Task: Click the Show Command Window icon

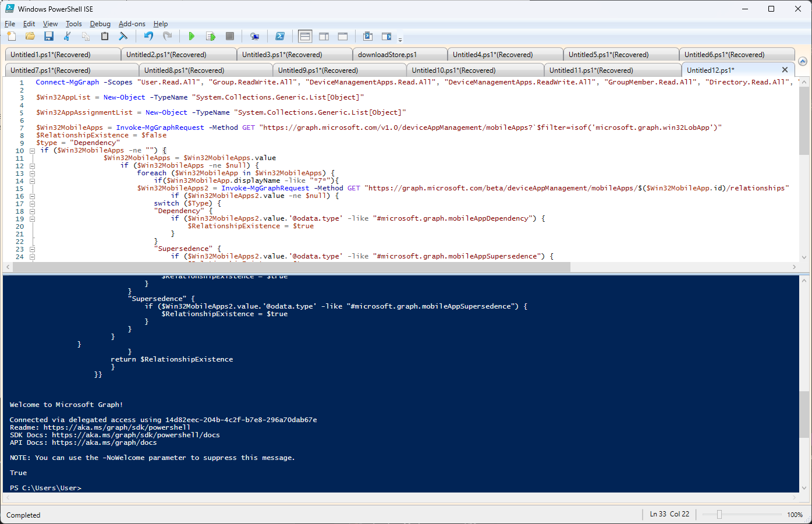Action: [368, 36]
